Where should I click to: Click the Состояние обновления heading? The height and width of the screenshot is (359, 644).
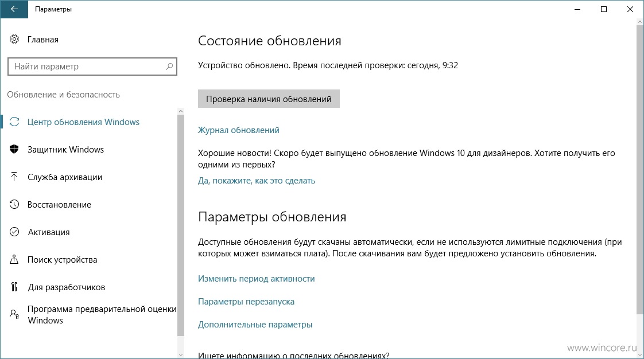[269, 41]
